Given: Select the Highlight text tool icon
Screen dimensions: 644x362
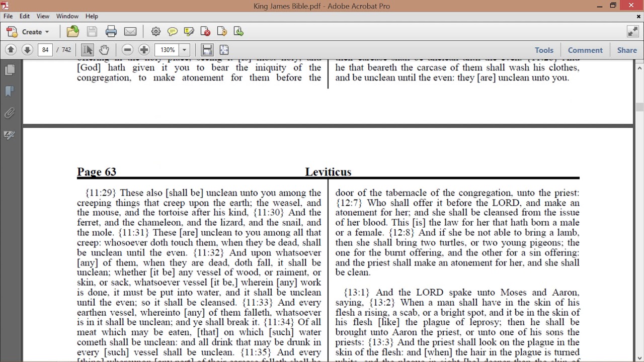Looking at the screenshot, I should (189, 32).
